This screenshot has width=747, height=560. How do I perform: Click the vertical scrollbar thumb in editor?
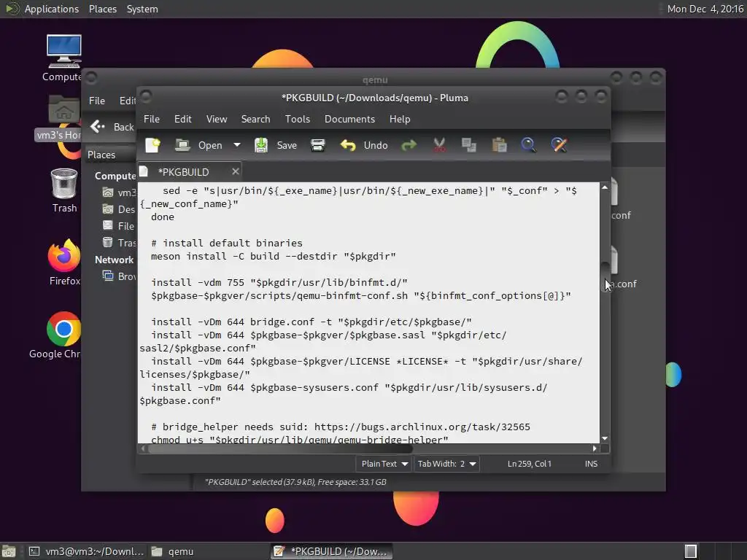tap(605, 276)
